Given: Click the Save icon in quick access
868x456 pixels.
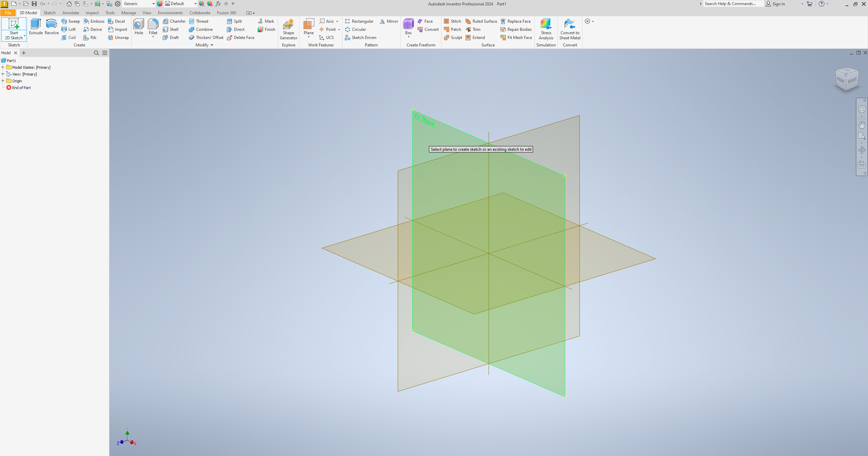Looking at the screenshot, I should (x=34, y=4).
